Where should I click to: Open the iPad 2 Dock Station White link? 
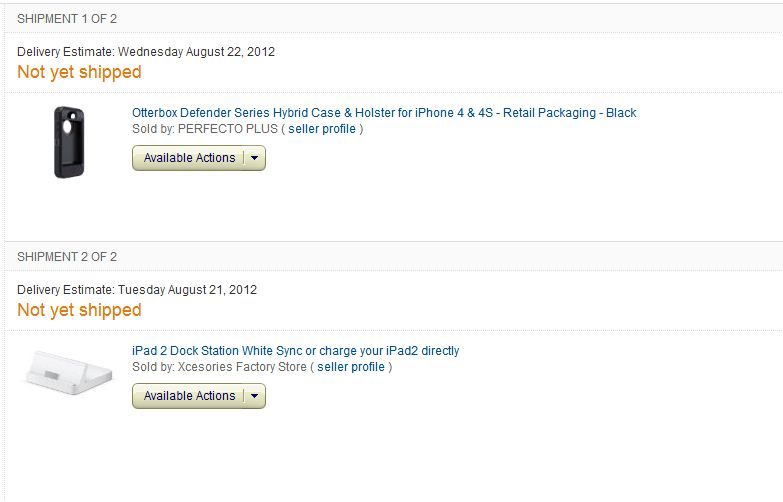click(x=295, y=351)
